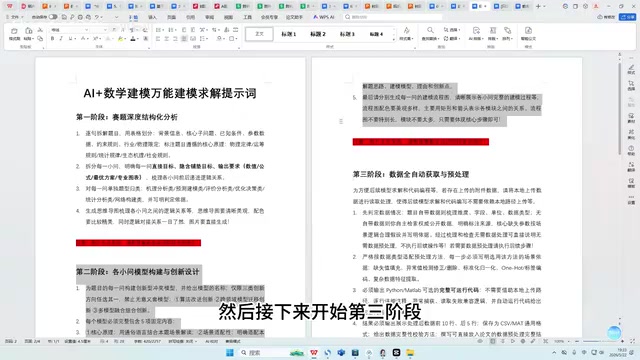640x360 pixels.
Task: Click the blue Share button
Action: pyautogui.click(x=628, y=17)
